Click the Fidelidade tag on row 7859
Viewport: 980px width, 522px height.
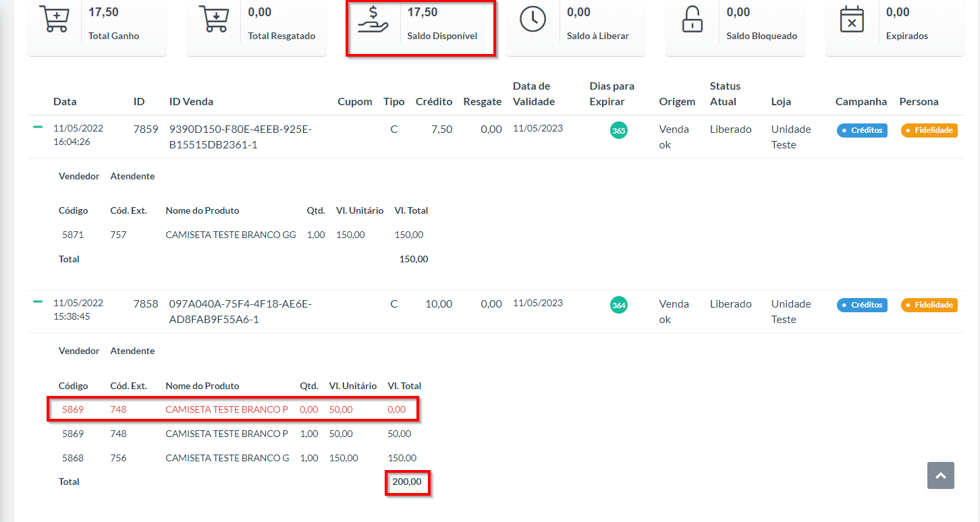click(929, 130)
